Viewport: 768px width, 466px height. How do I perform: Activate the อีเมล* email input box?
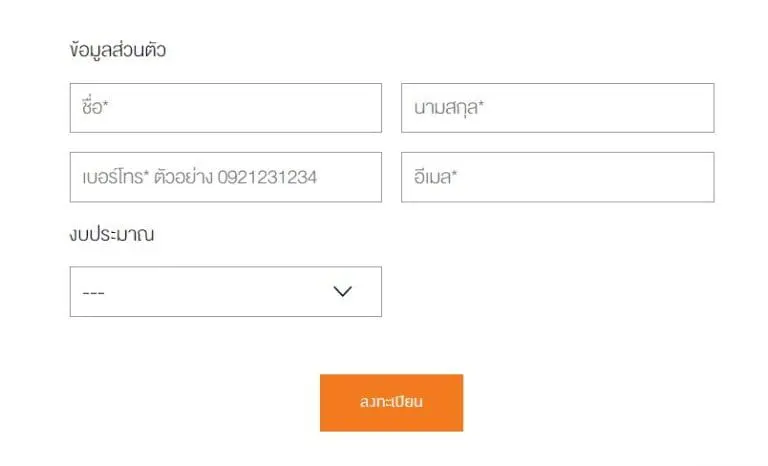click(557, 177)
